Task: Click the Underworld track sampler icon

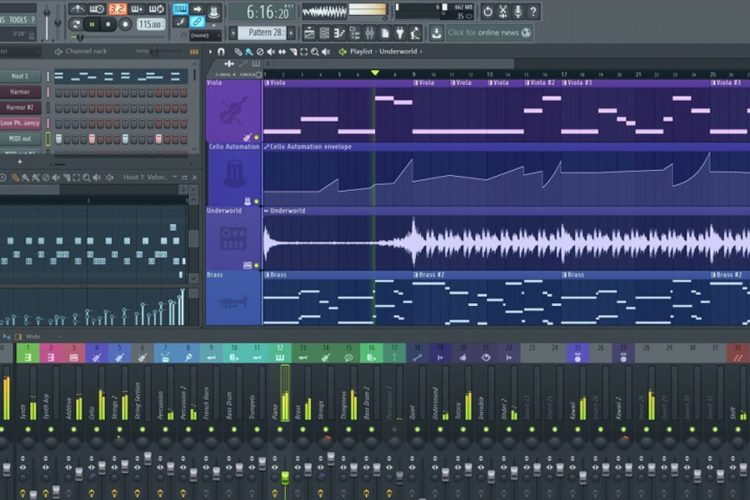Action: coord(233,240)
